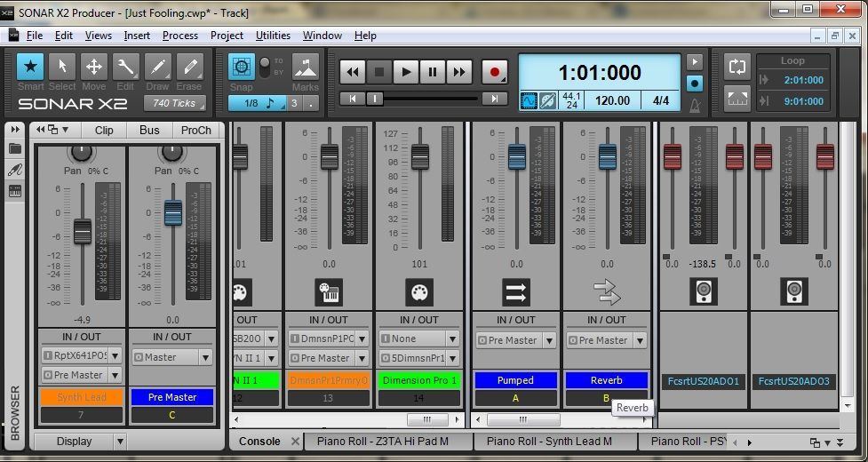Toggle the Snap to grid button

pyautogui.click(x=241, y=68)
